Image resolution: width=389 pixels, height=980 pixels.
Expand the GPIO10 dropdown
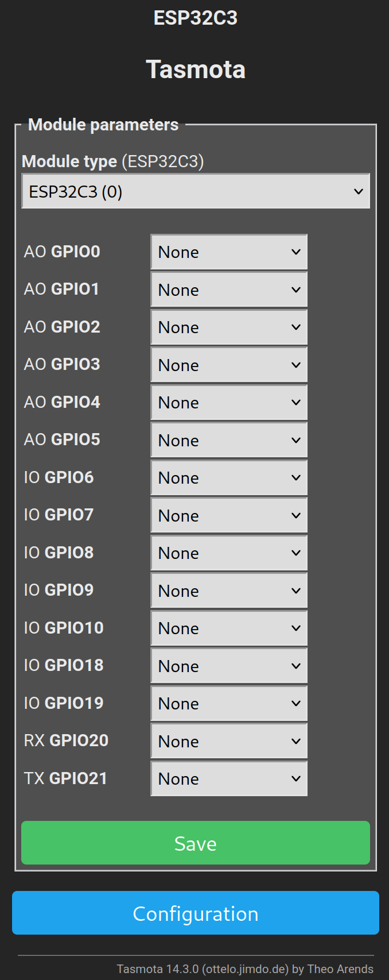pos(229,628)
